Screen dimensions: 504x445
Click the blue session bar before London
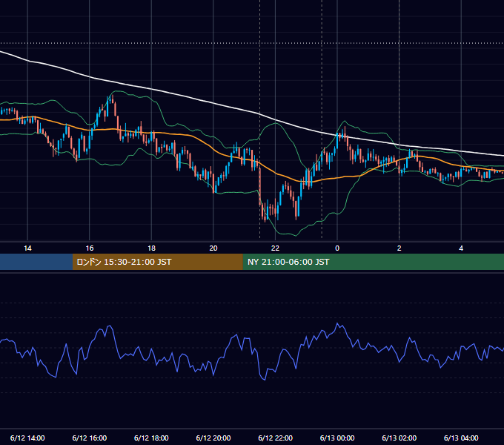click(x=36, y=262)
